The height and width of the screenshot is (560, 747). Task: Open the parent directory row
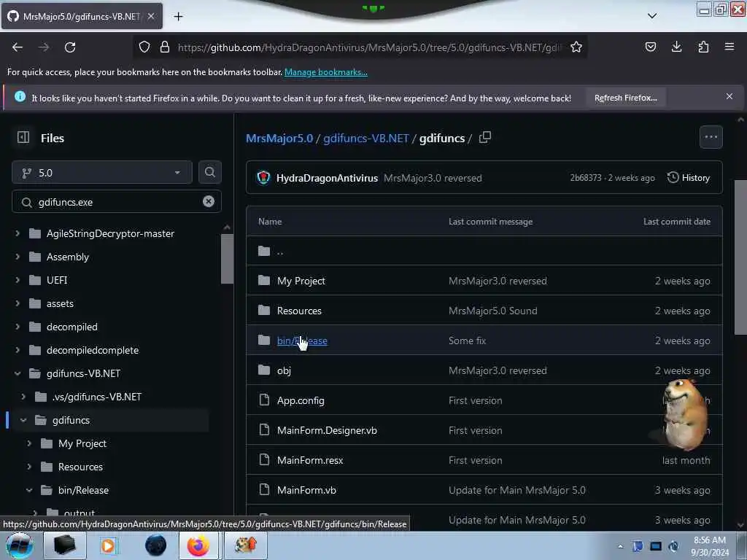coord(484,251)
